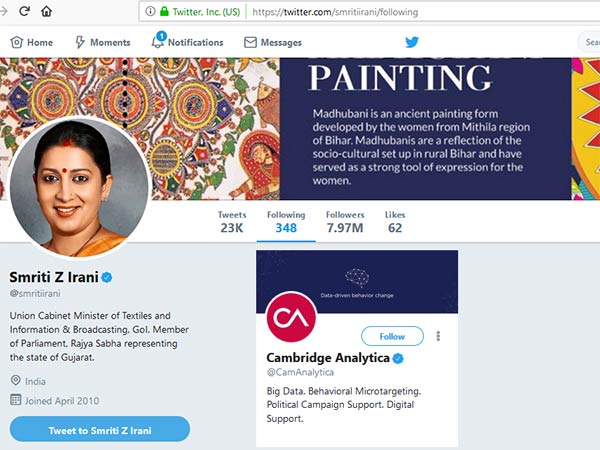Open the Likes 62 tab
Screen dimensions: 600x450
pos(395,222)
